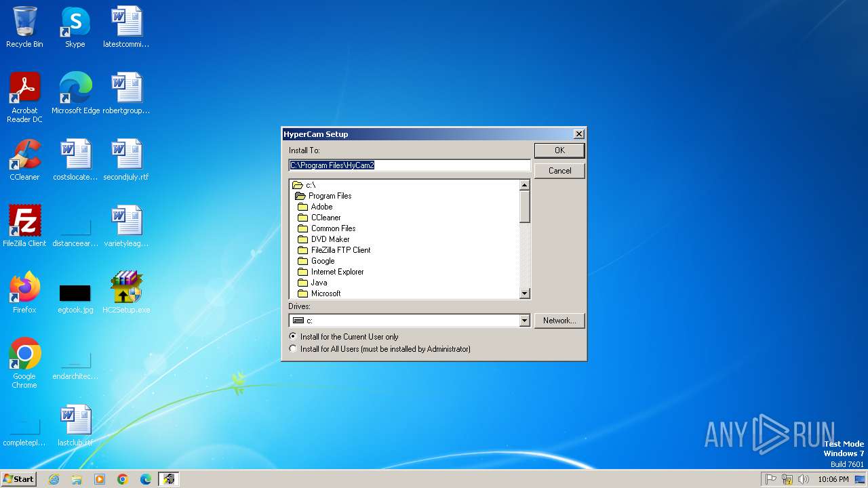Open the Microsoft Edge desktop shortcut
The image size is (868, 488).
[75, 94]
